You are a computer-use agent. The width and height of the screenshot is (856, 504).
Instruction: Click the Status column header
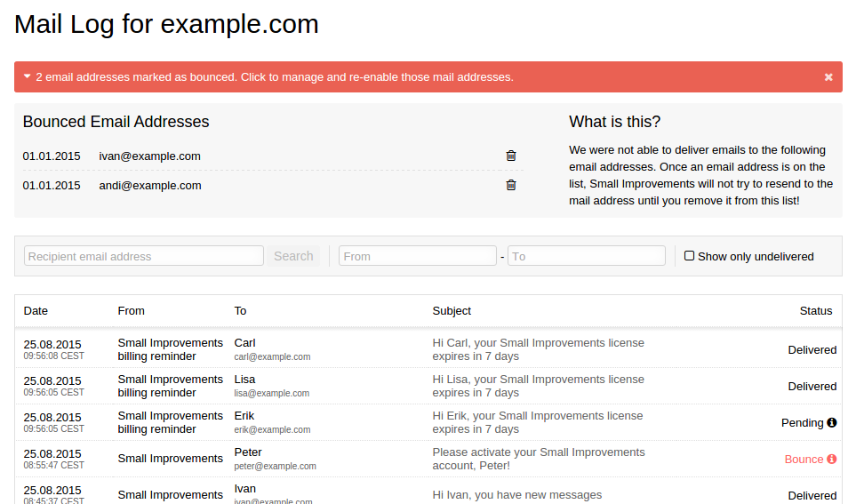tap(816, 311)
